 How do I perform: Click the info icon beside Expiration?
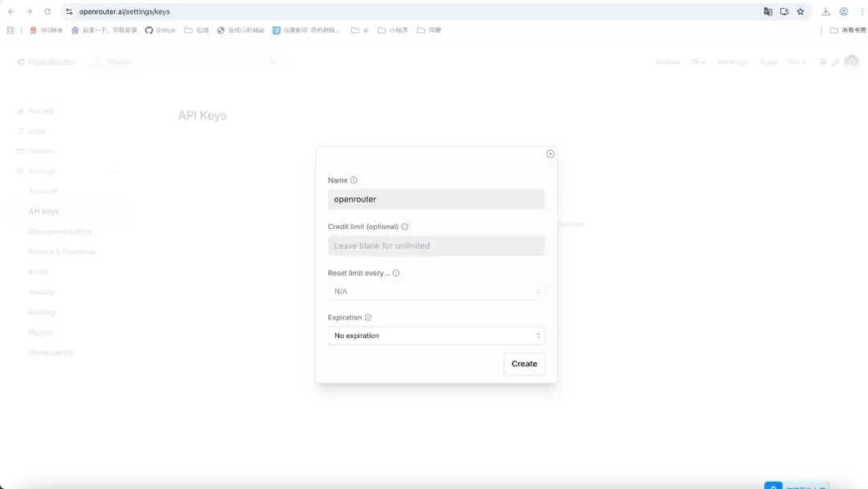point(368,317)
